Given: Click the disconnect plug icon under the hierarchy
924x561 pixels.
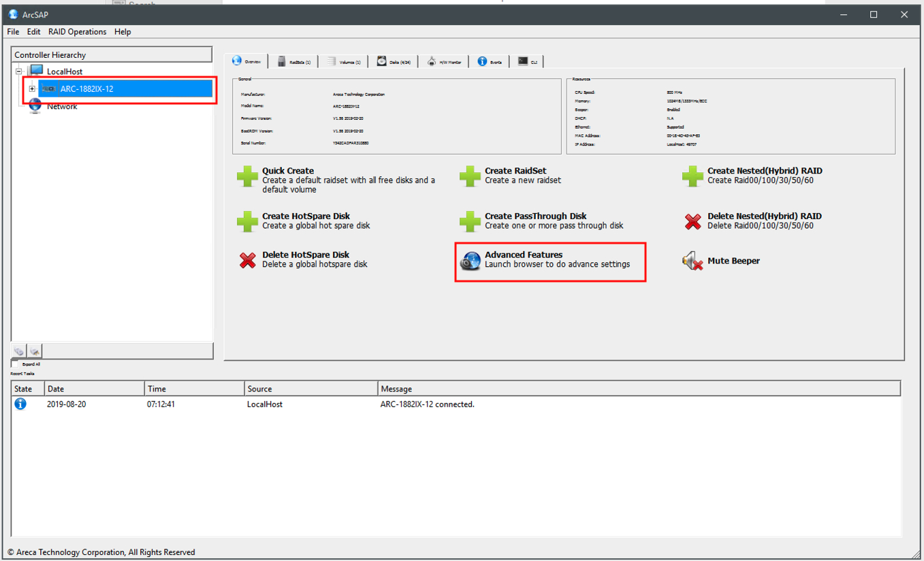Looking at the screenshot, I should (35, 351).
